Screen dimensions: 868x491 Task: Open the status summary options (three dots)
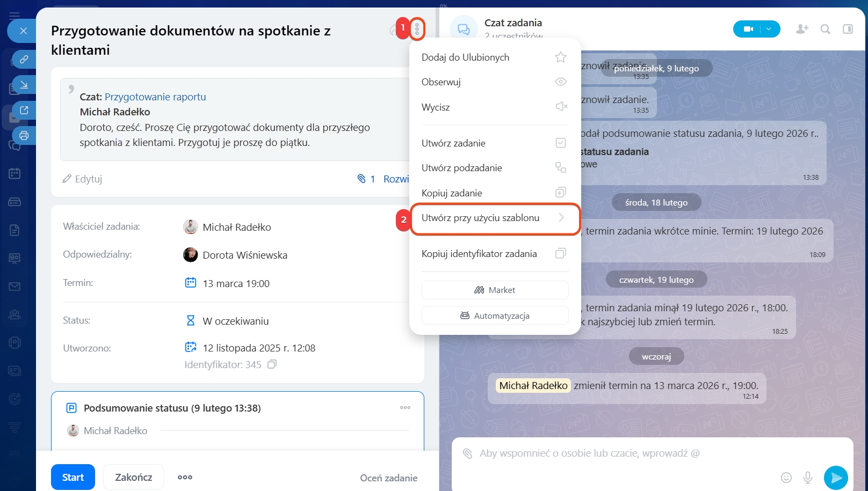click(405, 408)
